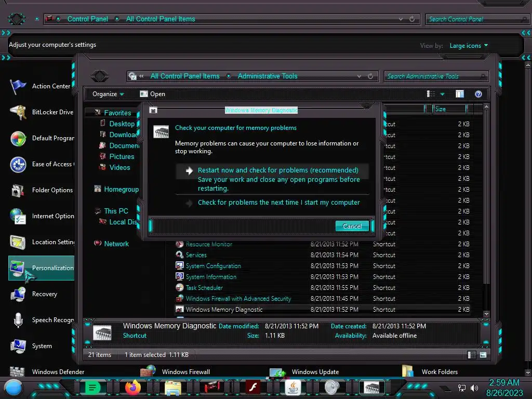Open Ease of Access icon
Screen dimensions: 532x399
(x=18, y=165)
